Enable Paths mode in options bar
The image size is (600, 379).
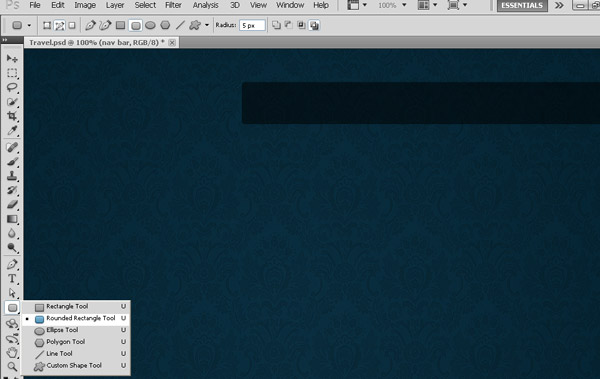point(59,25)
